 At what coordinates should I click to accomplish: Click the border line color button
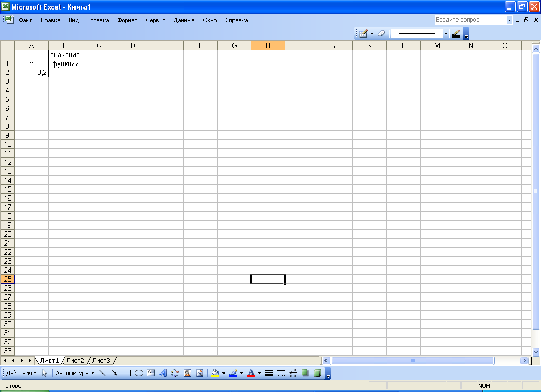pos(456,33)
